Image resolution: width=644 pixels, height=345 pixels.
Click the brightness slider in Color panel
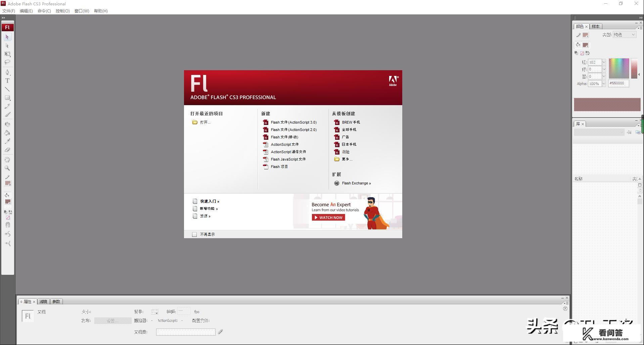pyautogui.click(x=634, y=69)
